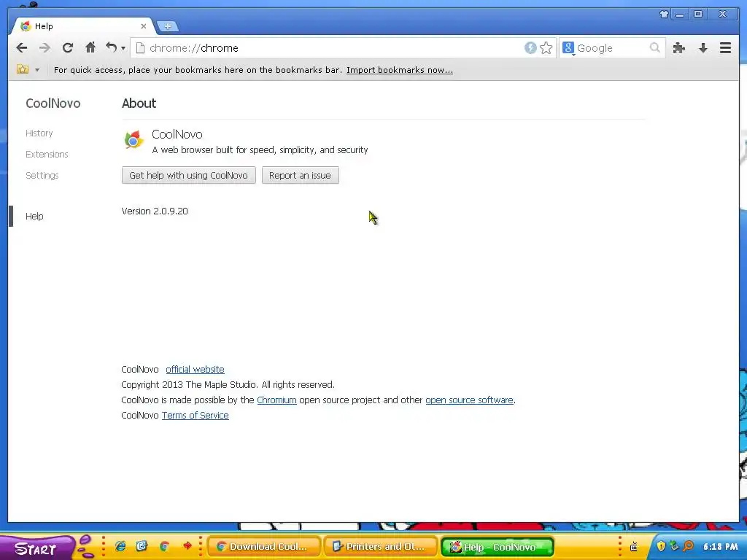Screen dimensions: 747x560
Task: Click the second quick launch browser icon
Action: (142, 546)
